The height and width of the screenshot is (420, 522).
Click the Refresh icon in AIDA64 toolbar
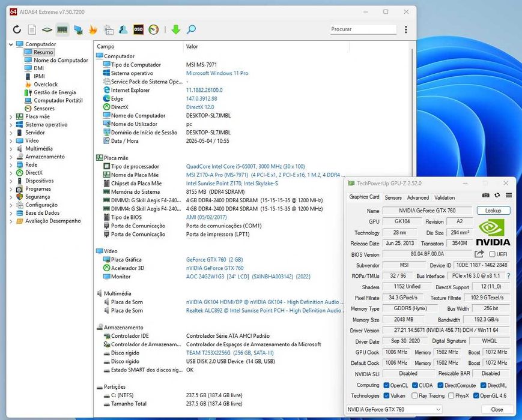click(x=17, y=29)
